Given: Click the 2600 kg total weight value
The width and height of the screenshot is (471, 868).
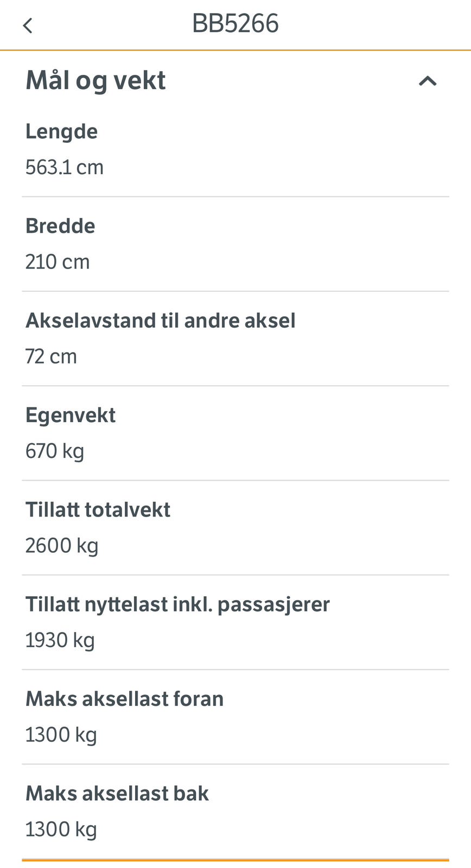Looking at the screenshot, I should tap(62, 545).
